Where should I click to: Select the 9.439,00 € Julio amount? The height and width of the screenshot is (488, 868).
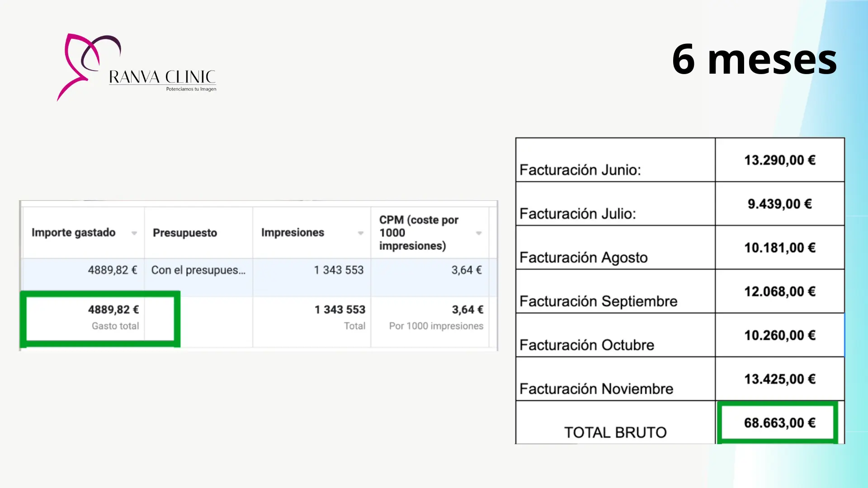tap(779, 204)
